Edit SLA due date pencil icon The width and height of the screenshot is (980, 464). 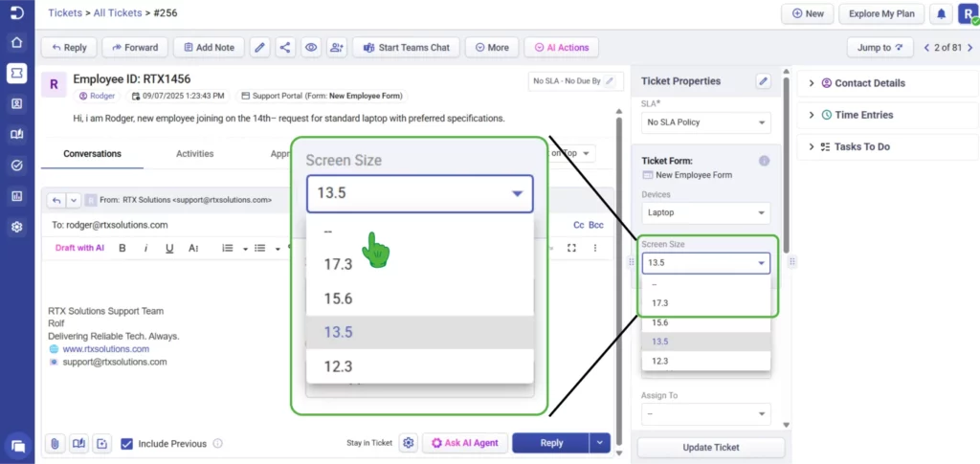pyautogui.click(x=610, y=81)
